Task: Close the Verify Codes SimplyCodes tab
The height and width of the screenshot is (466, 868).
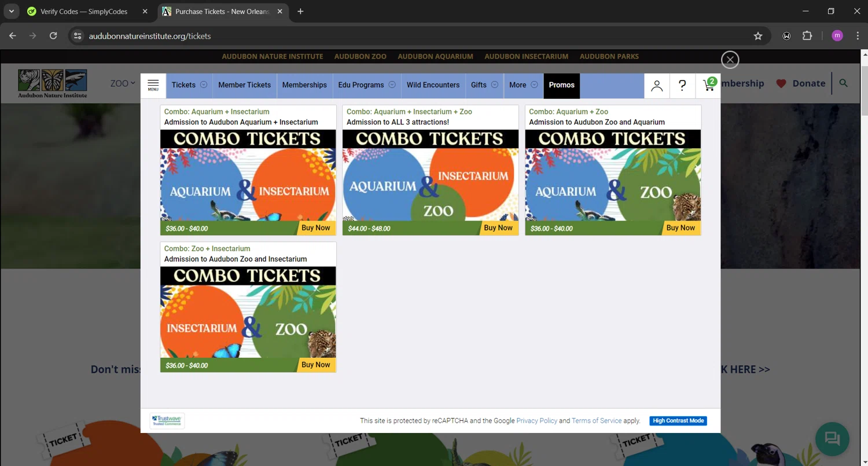Action: (x=145, y=12)
